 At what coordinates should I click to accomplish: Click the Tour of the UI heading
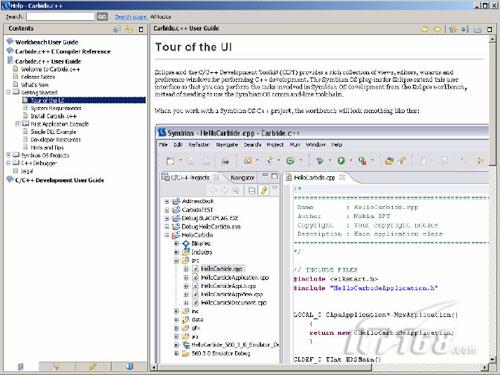coord(193,47)
